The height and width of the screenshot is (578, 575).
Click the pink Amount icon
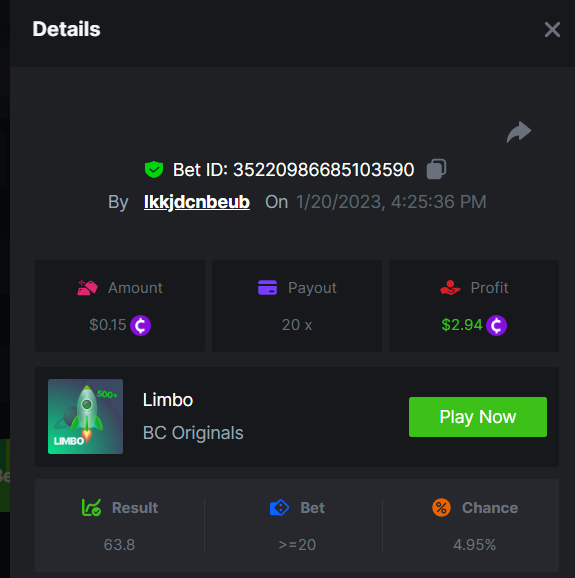pos(87,288)
